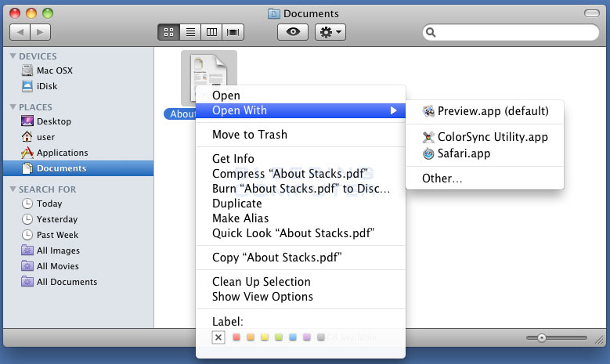Choose Move to Trash
This screenshot has height=364, width=610.
tap(301, 135)
